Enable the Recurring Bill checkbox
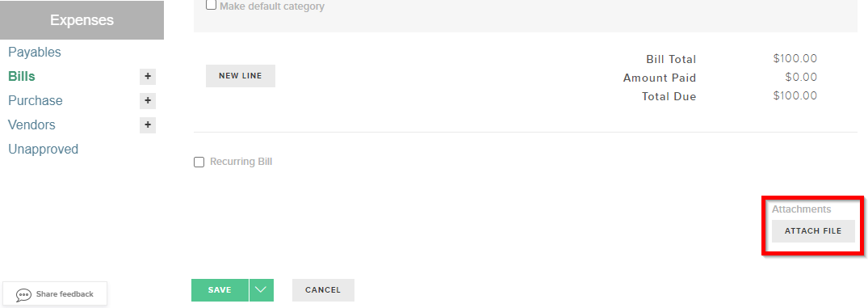The width and height of the screenshot is (868, 308). (x=199, y=162)
